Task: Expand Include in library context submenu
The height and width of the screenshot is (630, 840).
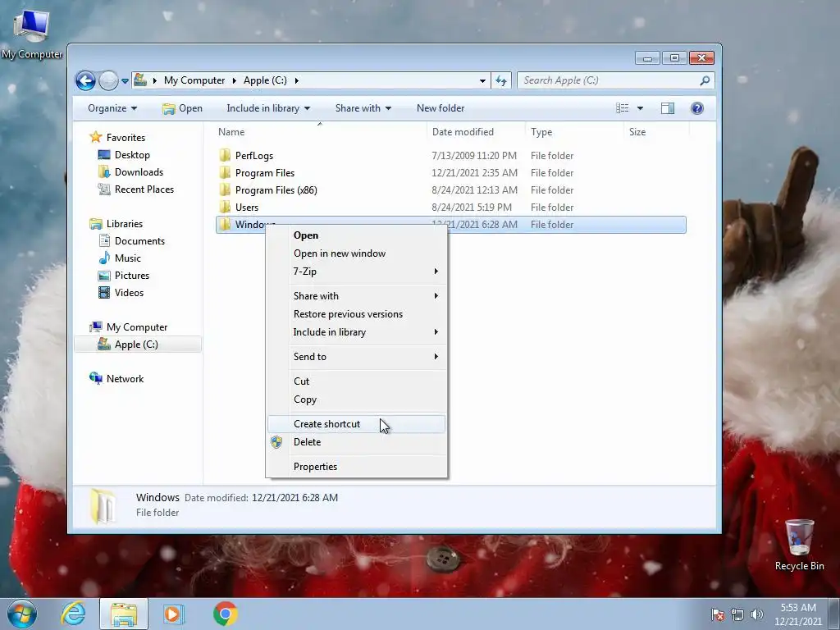Action: tap(356, 332)
